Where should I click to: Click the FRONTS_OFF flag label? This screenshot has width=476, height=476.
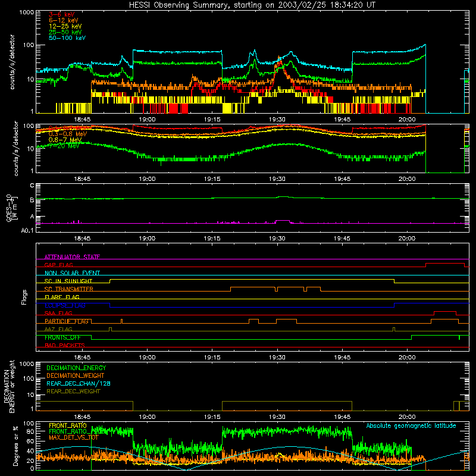(62, 337)
